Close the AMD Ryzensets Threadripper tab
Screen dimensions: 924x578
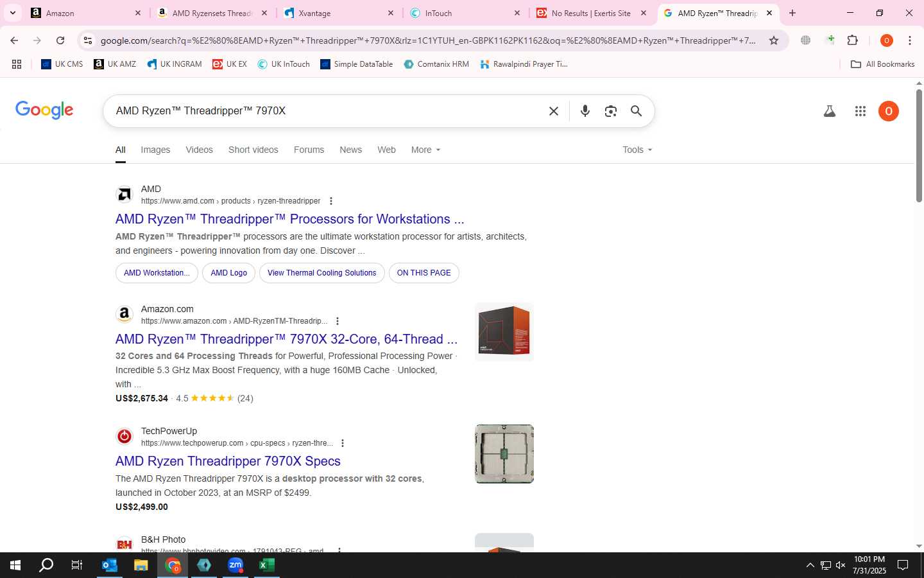[264, 13]
